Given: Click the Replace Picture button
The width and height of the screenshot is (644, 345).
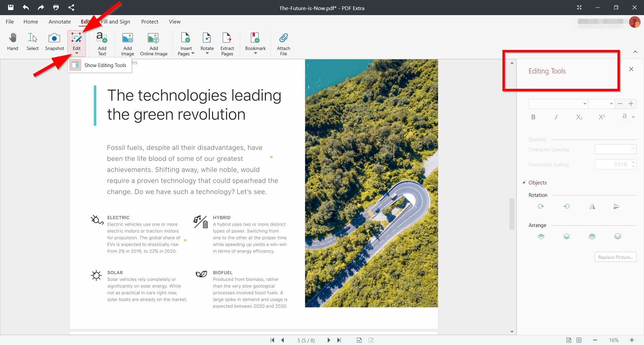Looking at the screenshot, I should click(615, 257).
